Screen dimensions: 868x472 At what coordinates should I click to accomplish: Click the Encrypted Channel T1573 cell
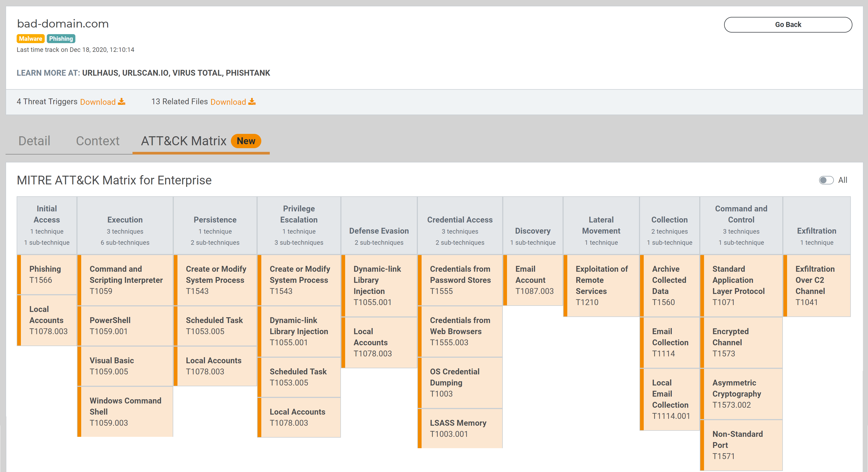[x=741, y=342]
